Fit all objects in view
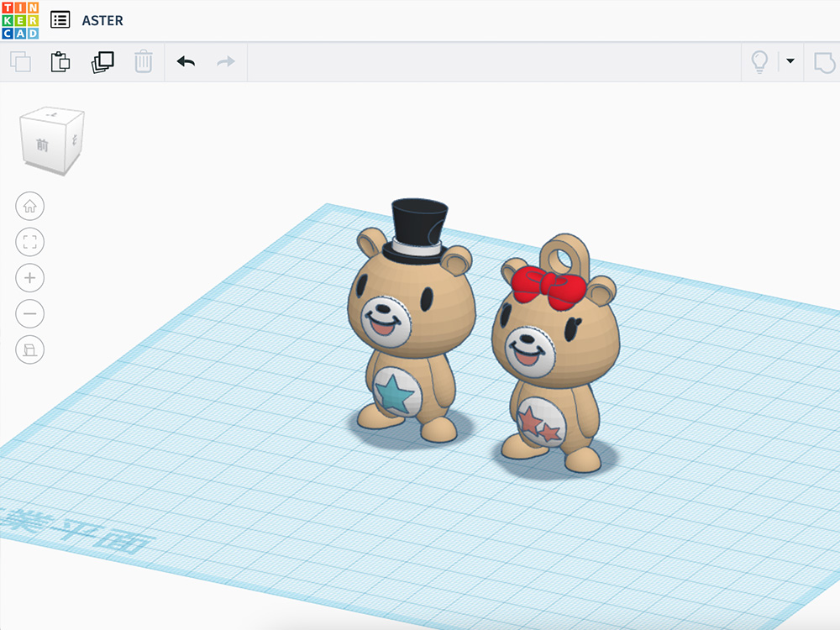 tap(30, 242)
